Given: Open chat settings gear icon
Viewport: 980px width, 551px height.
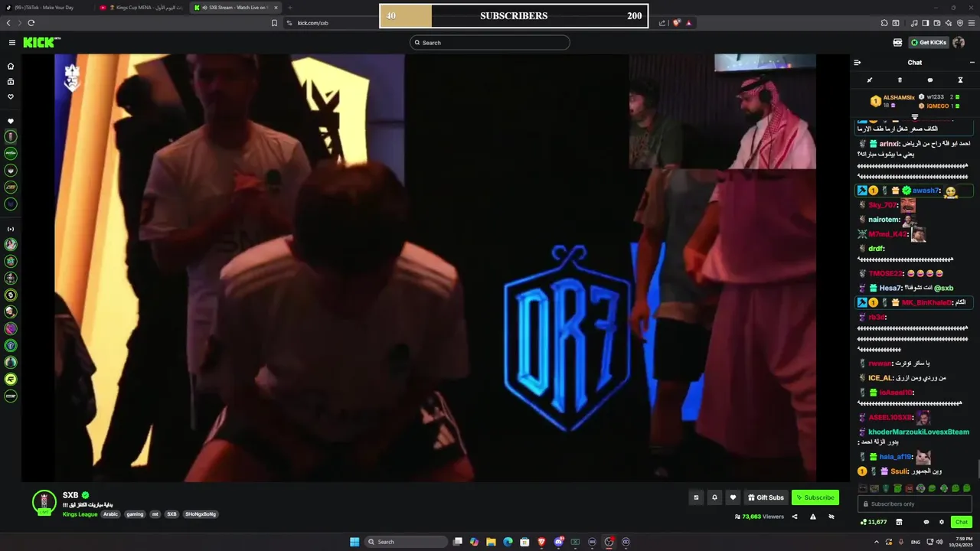Looking at the screenshot, I should (942, 522).
